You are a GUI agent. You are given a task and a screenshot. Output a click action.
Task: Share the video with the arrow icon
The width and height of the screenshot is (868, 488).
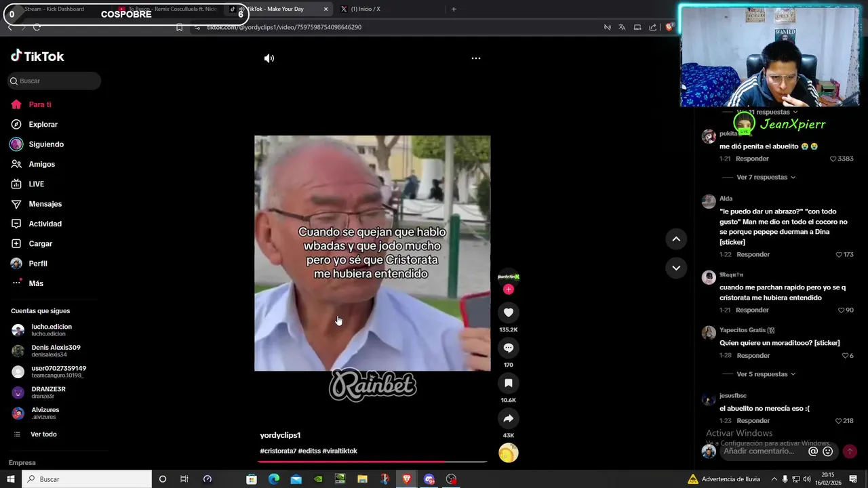[x=509, y=418]
